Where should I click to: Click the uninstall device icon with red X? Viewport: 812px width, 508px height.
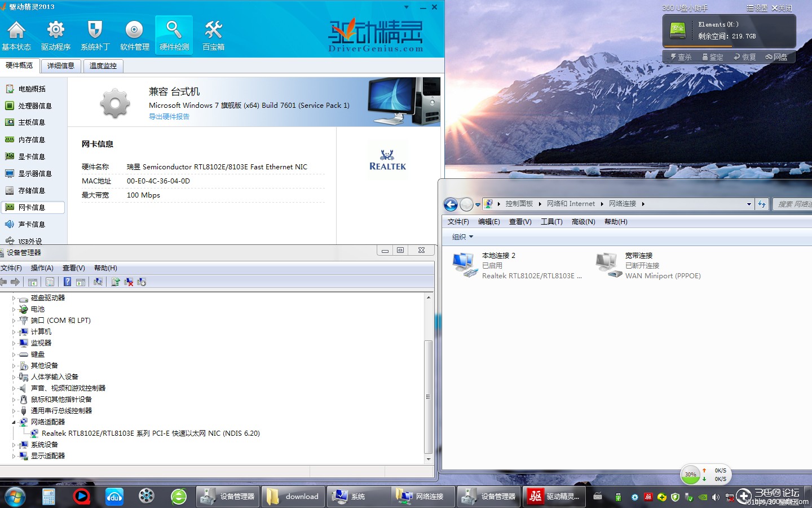[129, 282]
